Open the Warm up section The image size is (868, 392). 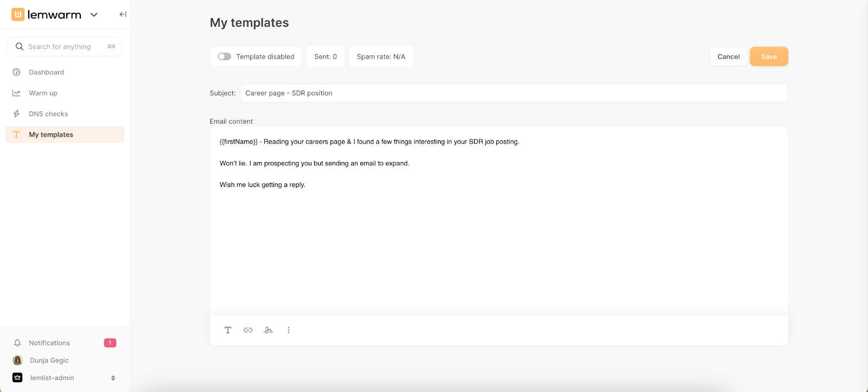[43, 93]
